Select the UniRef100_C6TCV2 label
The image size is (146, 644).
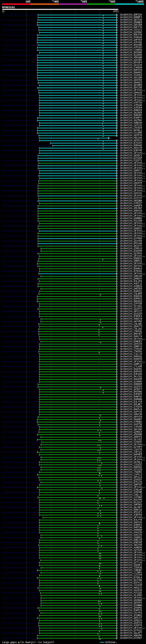click(131, 125)
